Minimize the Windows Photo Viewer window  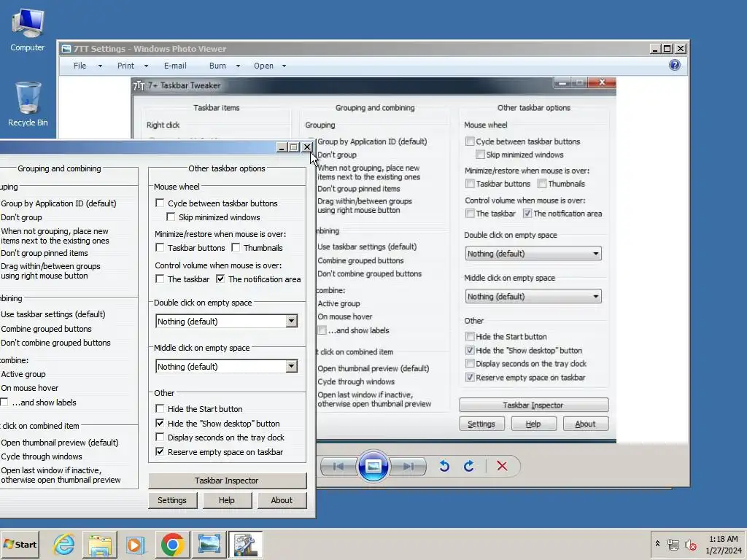point(655,49)
